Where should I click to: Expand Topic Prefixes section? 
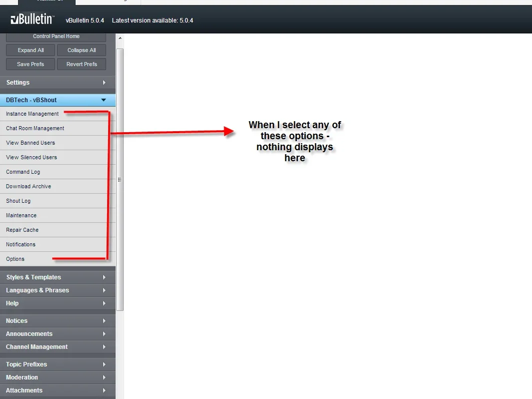(58, 364)
